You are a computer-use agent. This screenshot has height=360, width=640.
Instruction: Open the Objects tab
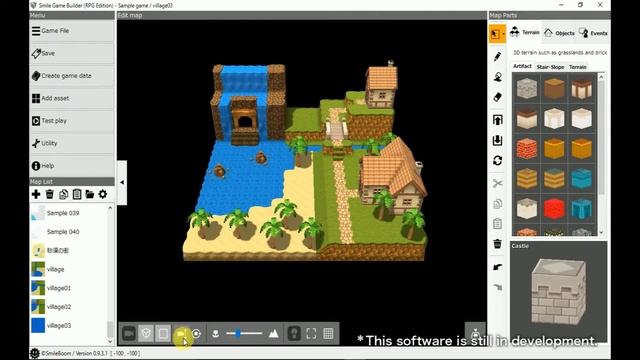point(559,33)
